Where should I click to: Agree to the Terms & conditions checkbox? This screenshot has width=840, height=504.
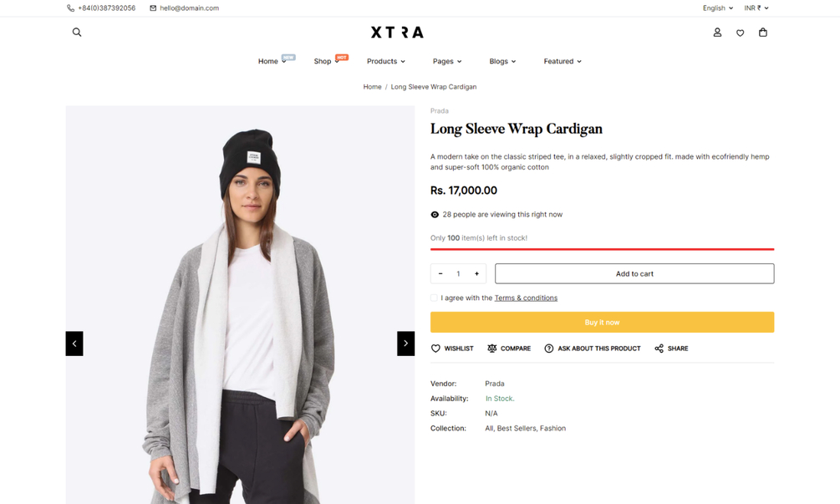click(435, 298)
